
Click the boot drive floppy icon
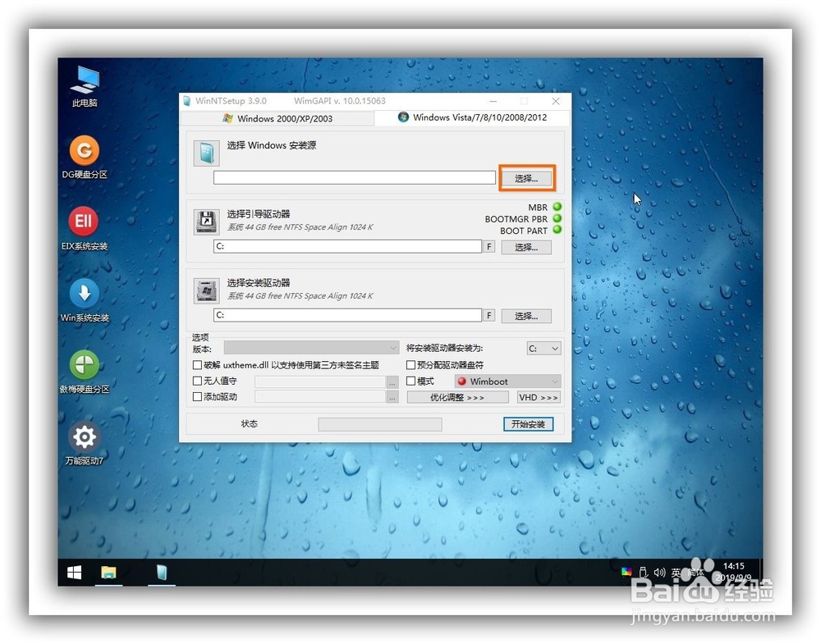pyautogui.click(x=206, y=222)
